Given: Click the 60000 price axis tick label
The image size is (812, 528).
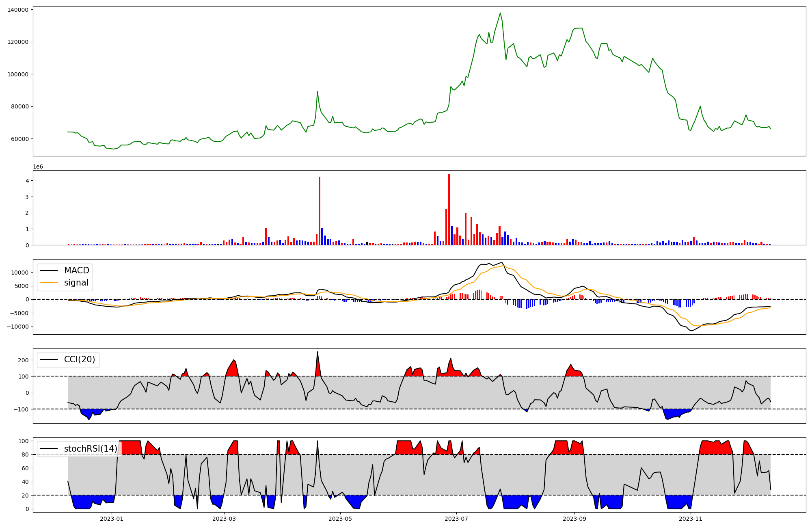Looking at the screenshot, I should (x=19, y=139).
